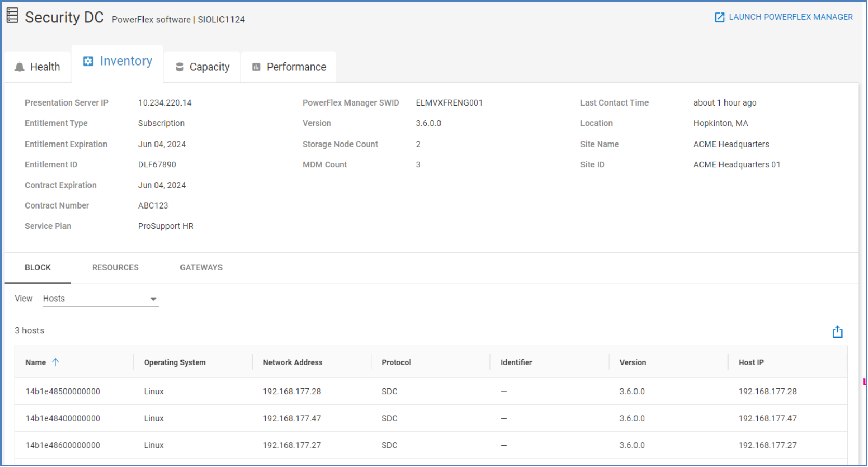Switch to the Health tab
The image size is (868, 467).
pos(37,67)
